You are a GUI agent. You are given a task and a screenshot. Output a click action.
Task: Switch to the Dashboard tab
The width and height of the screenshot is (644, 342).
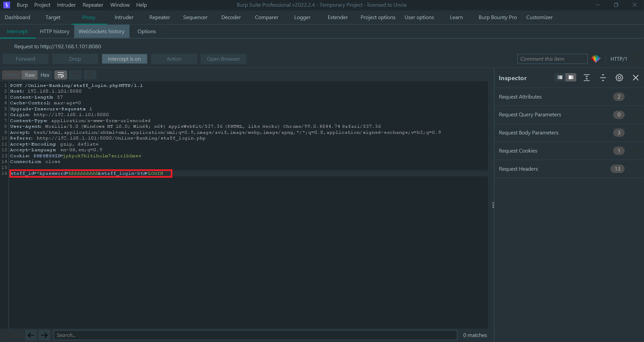(17, 17)
